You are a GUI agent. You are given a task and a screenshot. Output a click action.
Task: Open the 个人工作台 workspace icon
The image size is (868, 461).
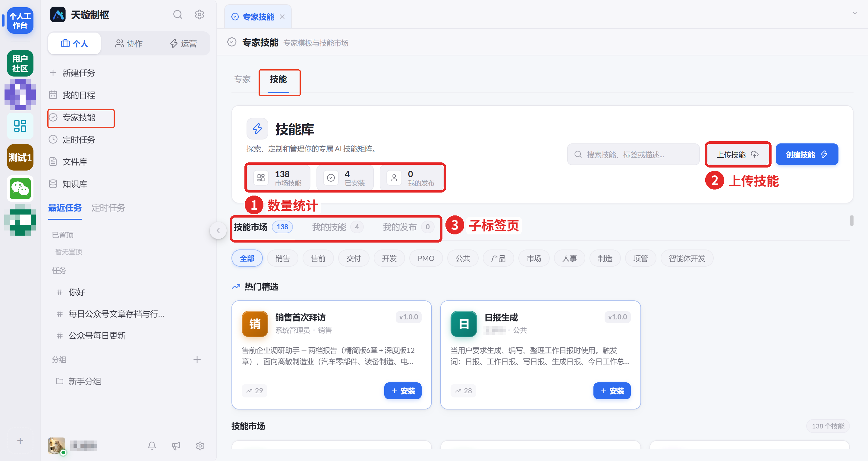[20, 20]
